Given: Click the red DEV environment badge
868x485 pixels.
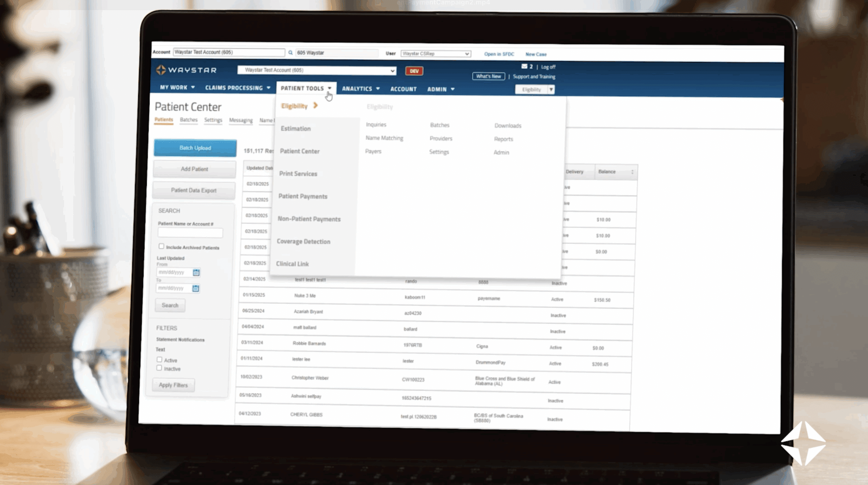Looking at the screenshot, I should 414,71.
